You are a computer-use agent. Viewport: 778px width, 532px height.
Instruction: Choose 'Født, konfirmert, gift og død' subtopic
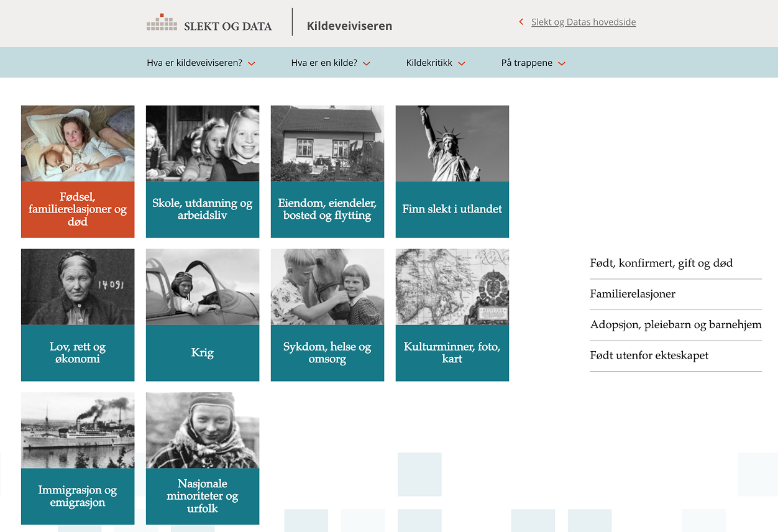click(x=661, y=264)
